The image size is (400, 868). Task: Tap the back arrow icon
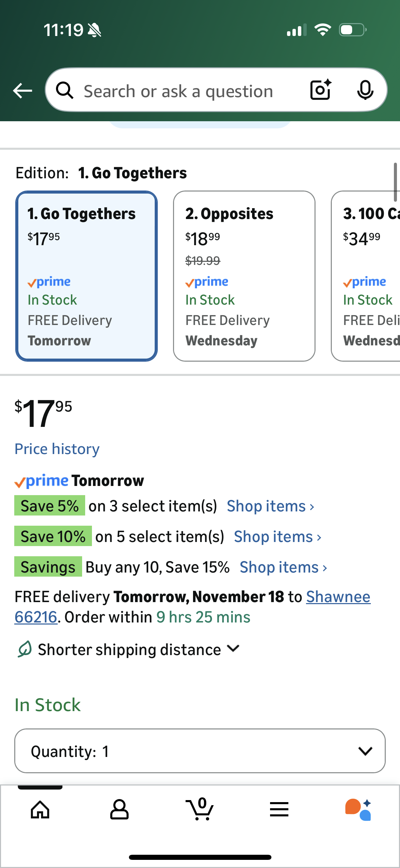pyautogui.click(x=22, y=91)
